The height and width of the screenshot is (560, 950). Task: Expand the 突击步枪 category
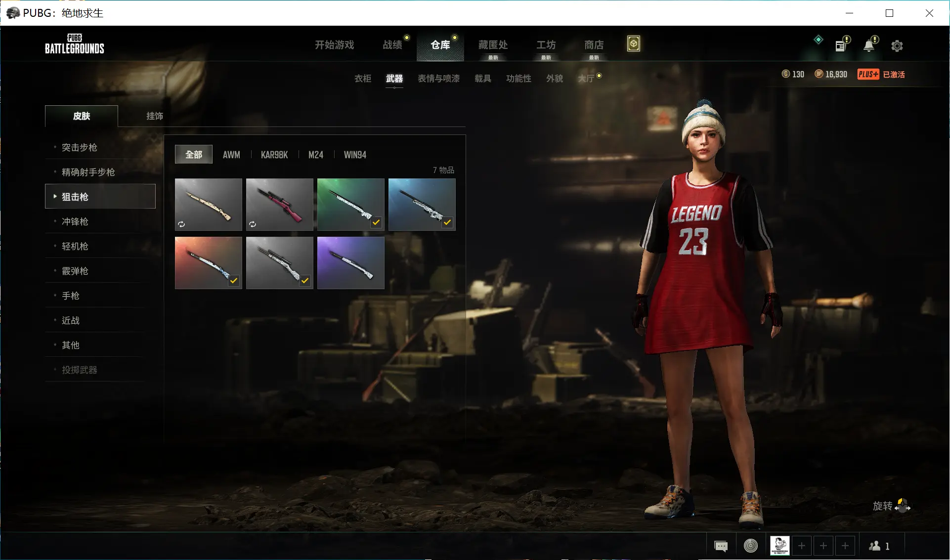click(x=100, y=147)
